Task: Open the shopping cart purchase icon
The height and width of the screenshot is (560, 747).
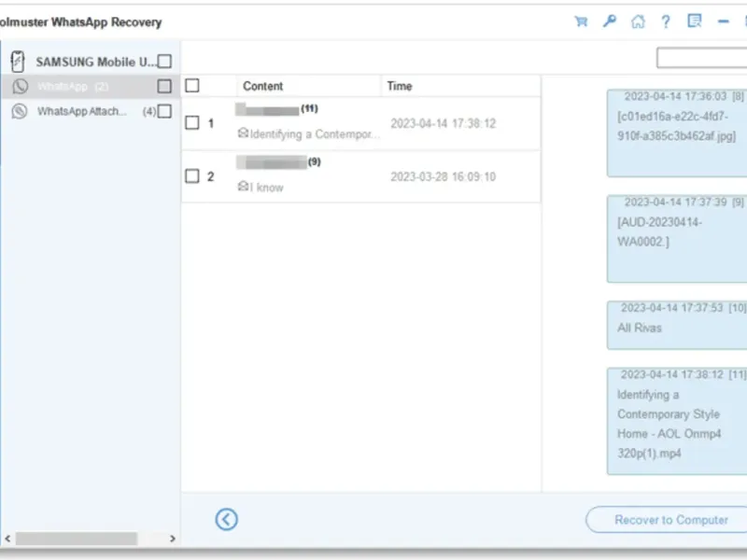Action: 581,21
